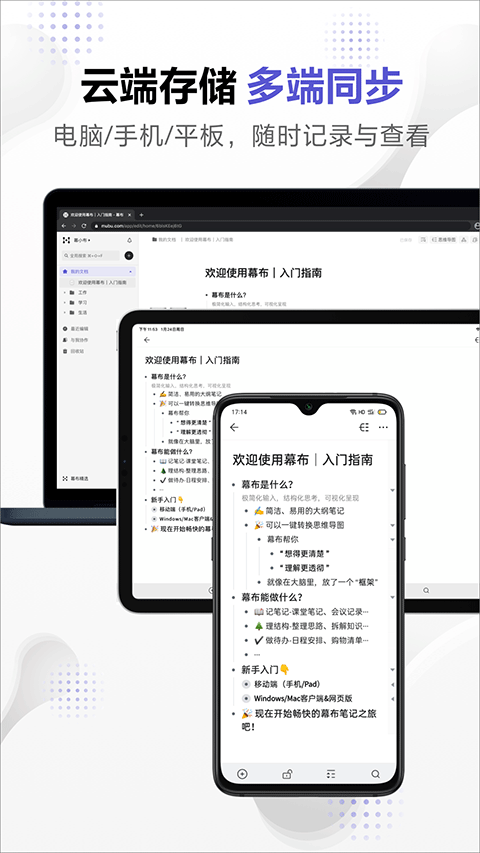The height and width of the screenshot is (853, 480).
Task: Tap the phone document title 欢迎使用幕布｜入门指南
Action: [303, 460]
